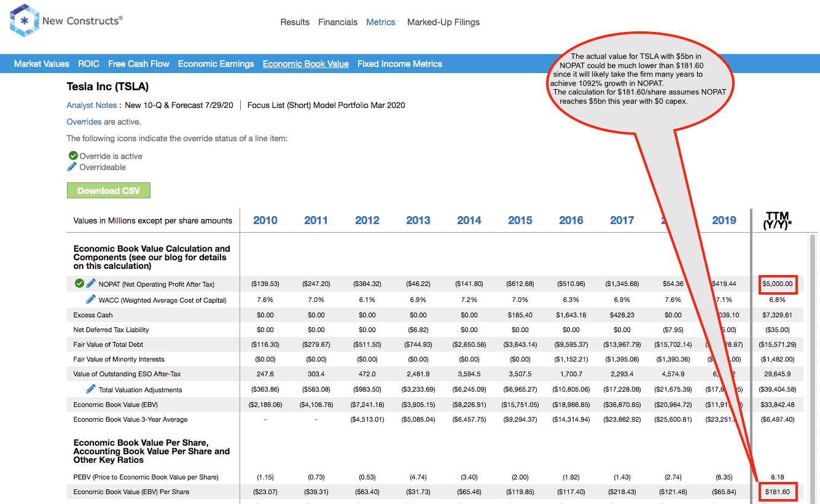
Task: Click the Fair Value of Minority Interests label
Action: pyautogui.click(x=119, y=359)
